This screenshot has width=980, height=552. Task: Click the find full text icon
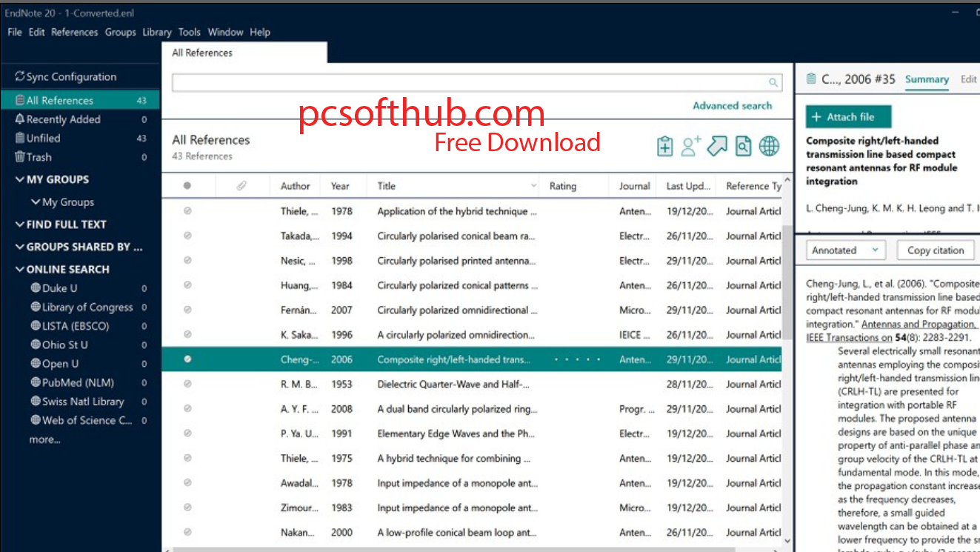[x=743, y=146]
